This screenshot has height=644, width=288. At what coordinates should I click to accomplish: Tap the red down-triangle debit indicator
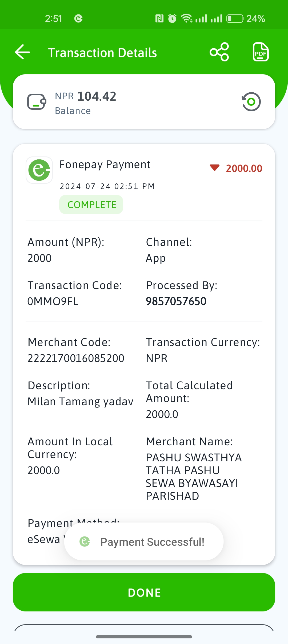point(215,168)
